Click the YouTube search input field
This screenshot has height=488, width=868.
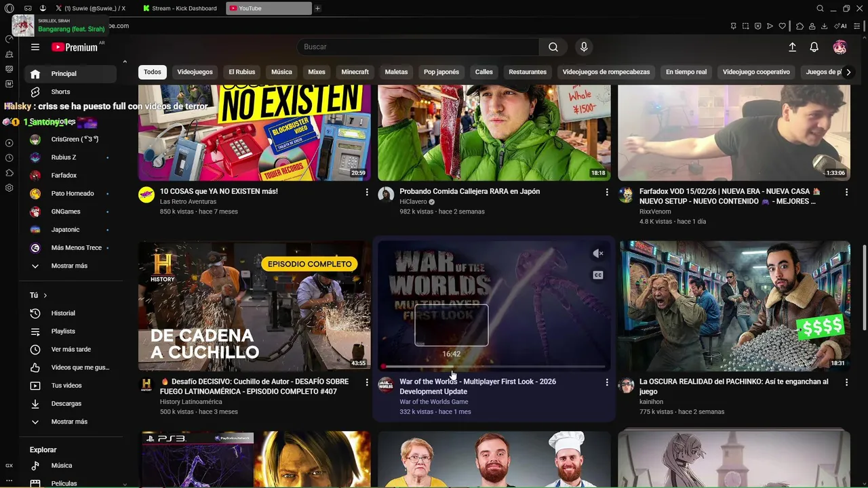[x=418, y=47]
